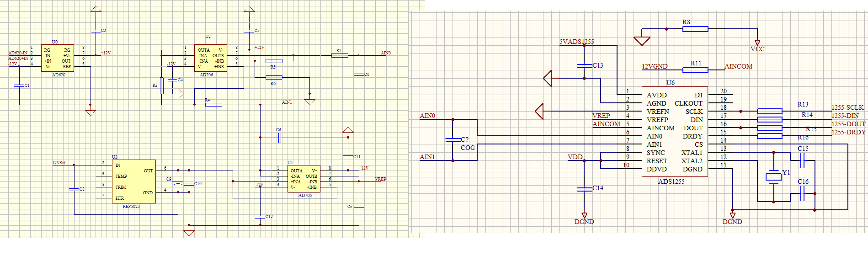Screen dimensions: 868x256
Task: Select resistor R11 between 12VGND and AINCOM
Action: [695, 70]
